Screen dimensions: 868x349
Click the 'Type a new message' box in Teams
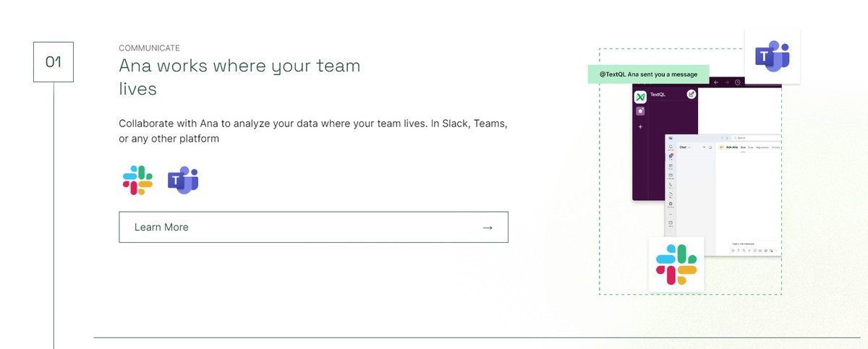(x=745, y=244)
